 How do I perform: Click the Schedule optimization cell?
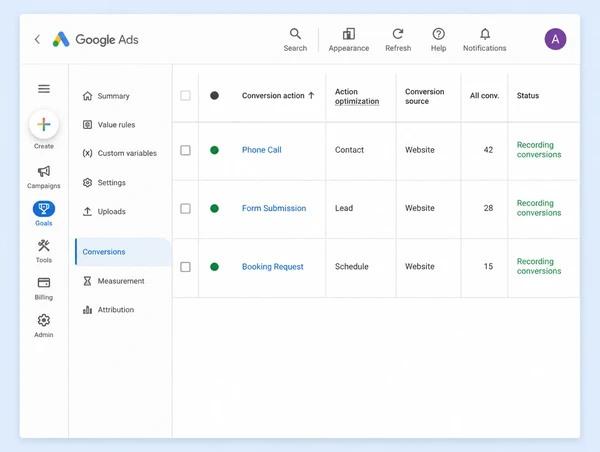tap(351, 266)
